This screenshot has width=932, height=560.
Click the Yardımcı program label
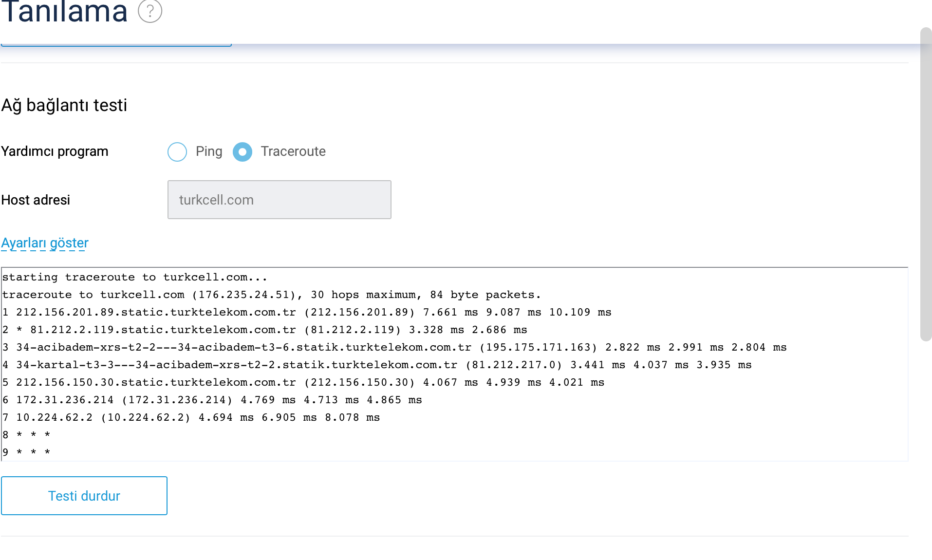click(x=55, y=151)
